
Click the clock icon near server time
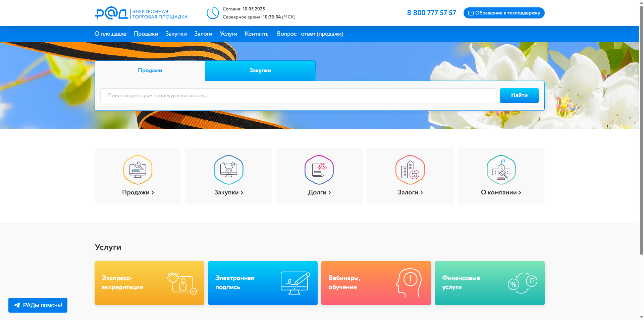213,13
